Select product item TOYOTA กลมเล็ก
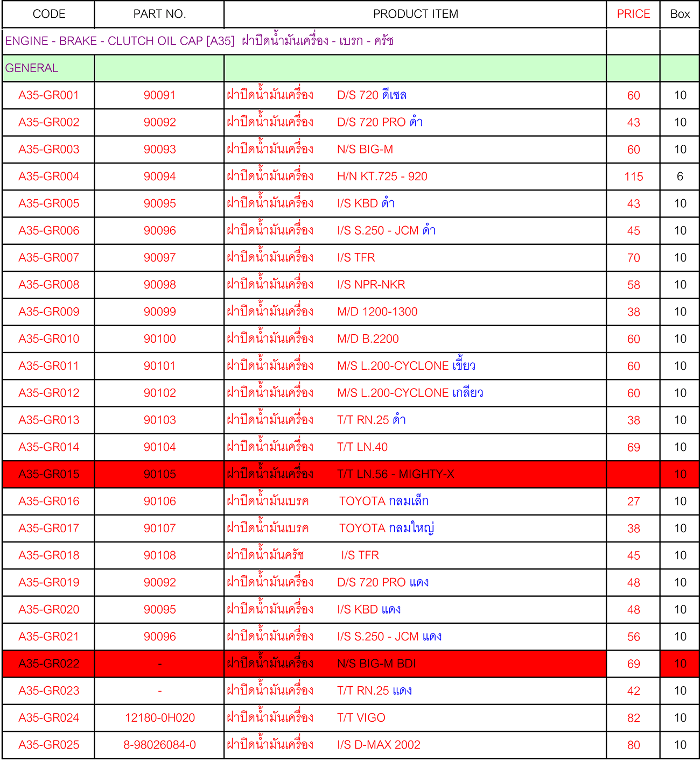 384,501
